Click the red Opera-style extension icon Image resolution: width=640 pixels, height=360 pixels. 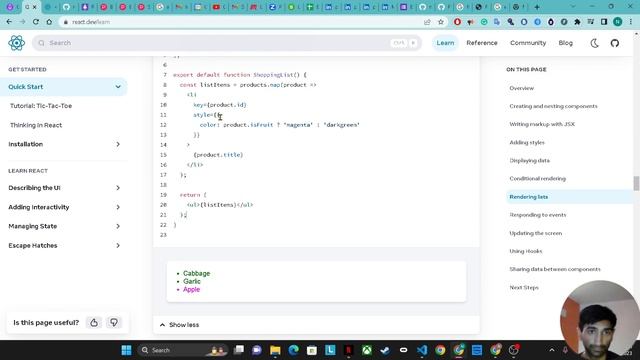click(x=457, y=22)
